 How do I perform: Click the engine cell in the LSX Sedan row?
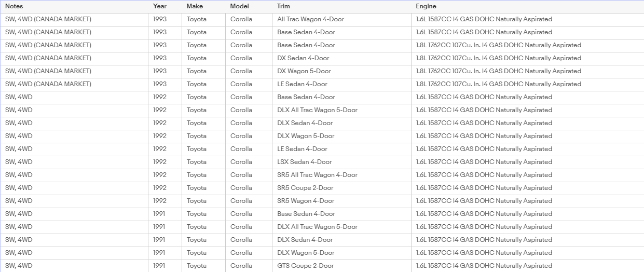point(527,162)
